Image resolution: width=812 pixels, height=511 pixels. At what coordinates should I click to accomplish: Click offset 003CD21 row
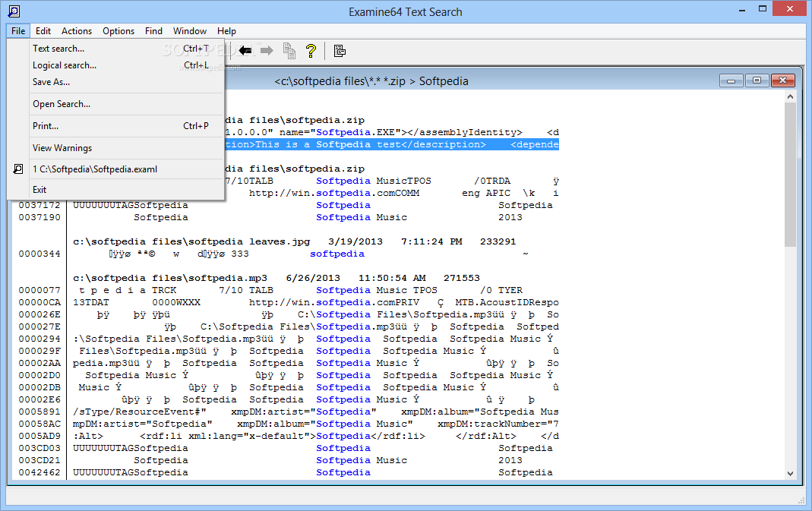click(x=39, y=460)
